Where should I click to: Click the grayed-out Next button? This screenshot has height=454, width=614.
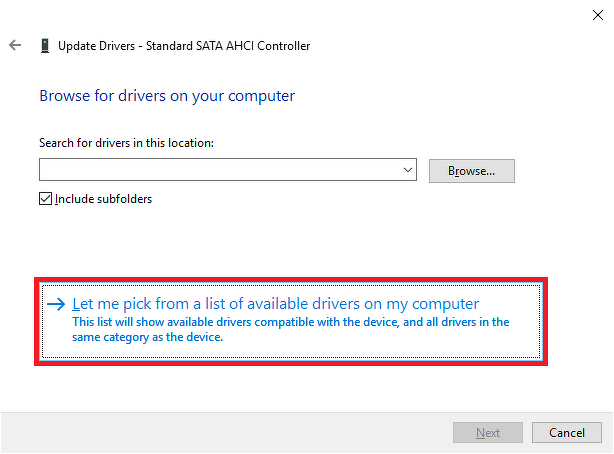[x=488, y=432]
